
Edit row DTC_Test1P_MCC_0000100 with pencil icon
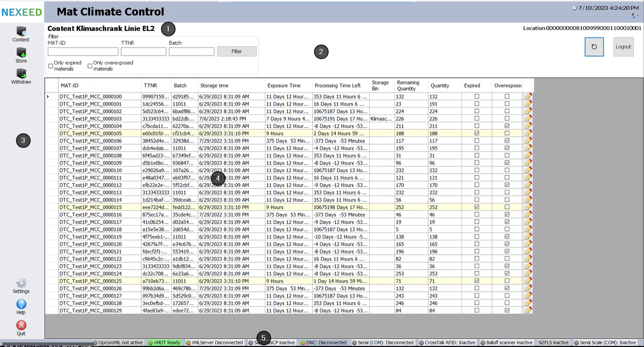(x=528, y=96)
